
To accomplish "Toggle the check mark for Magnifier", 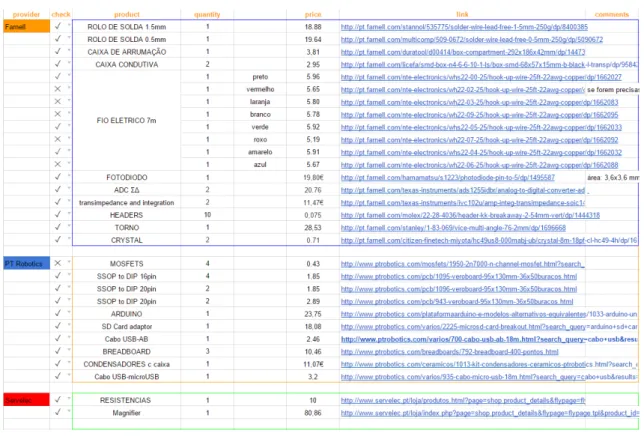I will tap(58, 412).
